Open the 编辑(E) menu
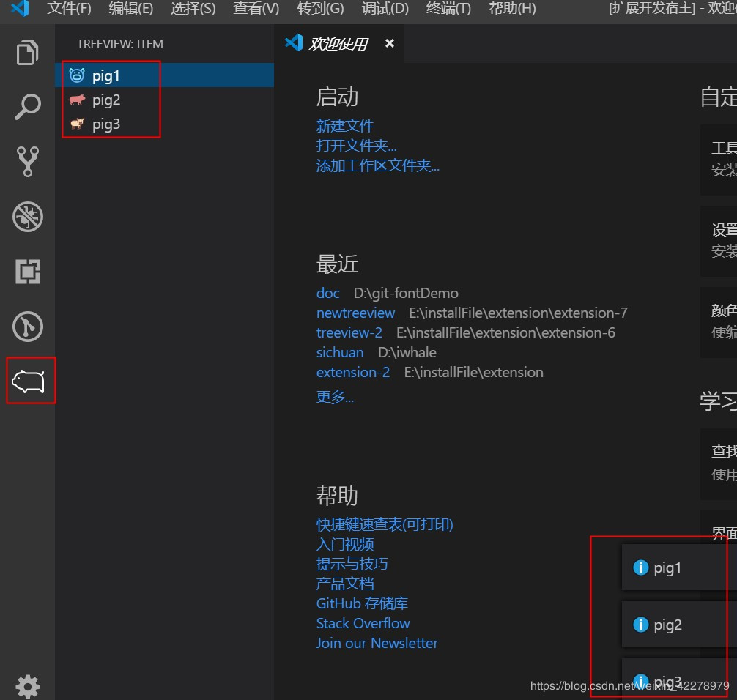 (131, 9)
